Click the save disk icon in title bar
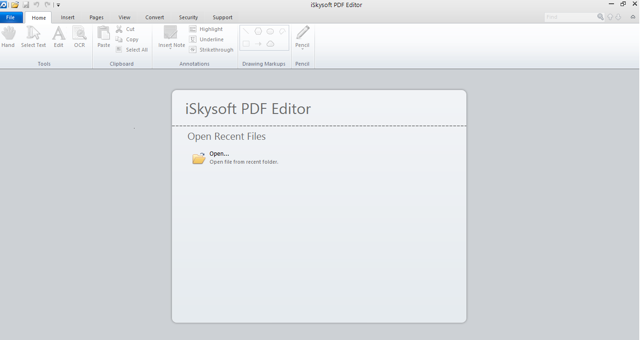This screenshot has width=644, height=340. [x=26, y=5]
